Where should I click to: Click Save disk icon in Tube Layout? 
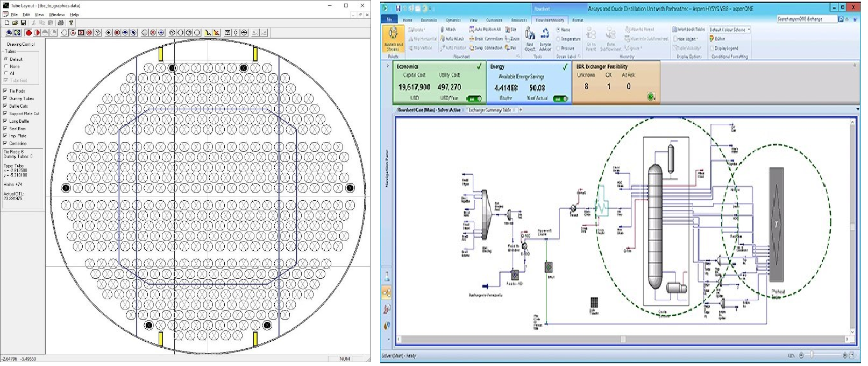[23, 23]
